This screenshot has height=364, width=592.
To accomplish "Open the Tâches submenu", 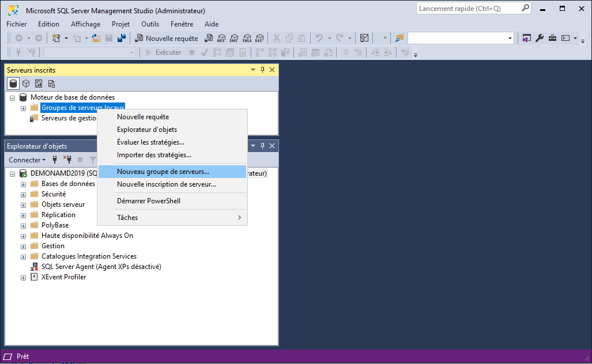I will pyautogui.click(x=172, y=218).
